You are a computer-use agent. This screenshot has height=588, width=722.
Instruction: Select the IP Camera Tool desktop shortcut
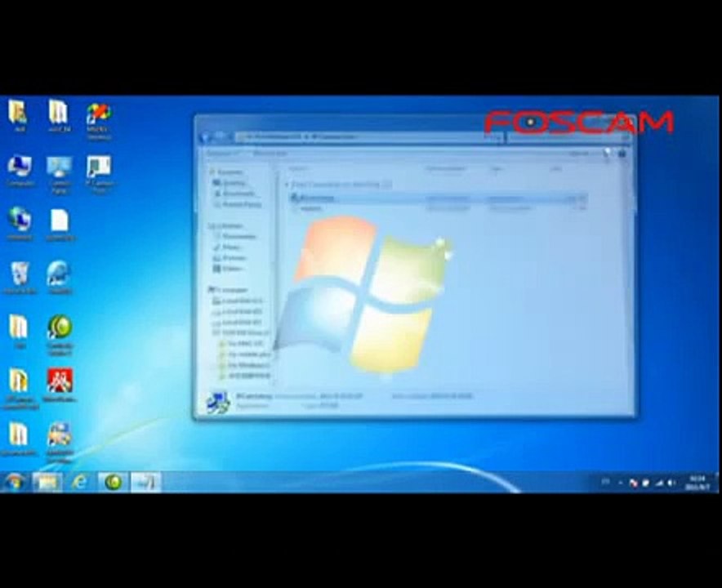tap(99, 175)
